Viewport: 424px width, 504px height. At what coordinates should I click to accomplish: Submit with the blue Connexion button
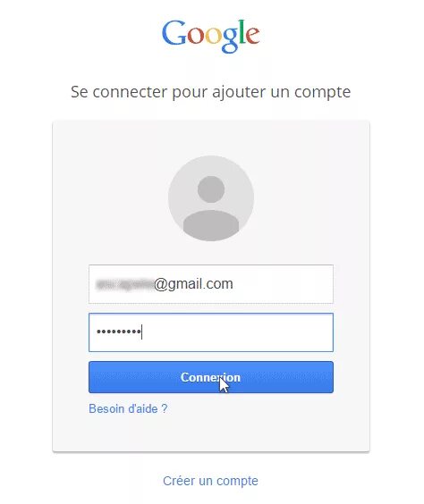[x=211, y=377]
